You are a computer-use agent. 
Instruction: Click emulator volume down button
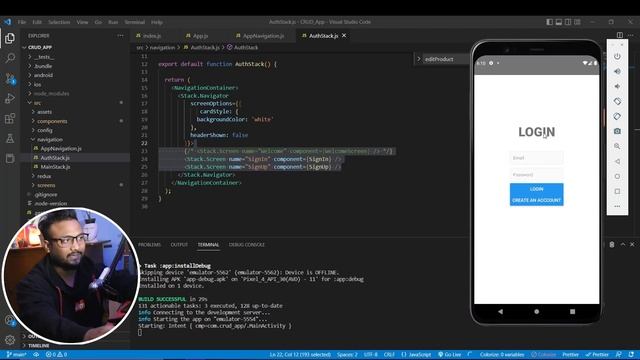click(617, 87)
